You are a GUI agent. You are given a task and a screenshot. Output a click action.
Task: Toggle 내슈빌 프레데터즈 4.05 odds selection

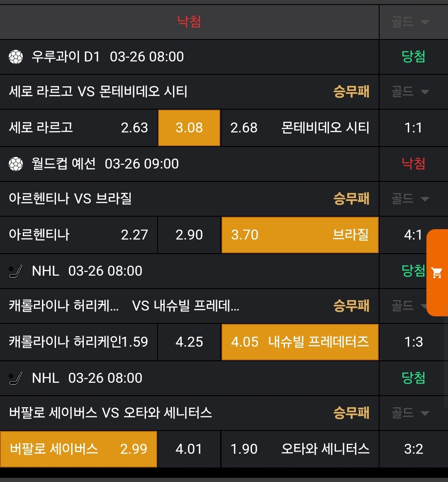(x=300, y=342)
